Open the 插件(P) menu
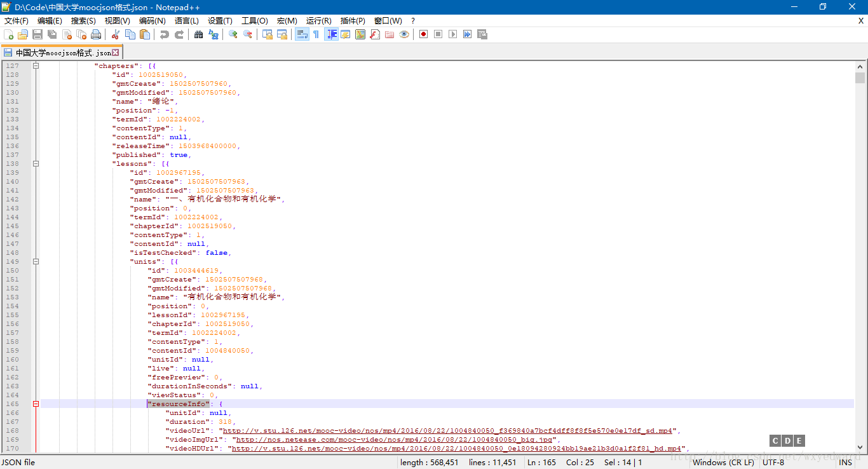 353,21
